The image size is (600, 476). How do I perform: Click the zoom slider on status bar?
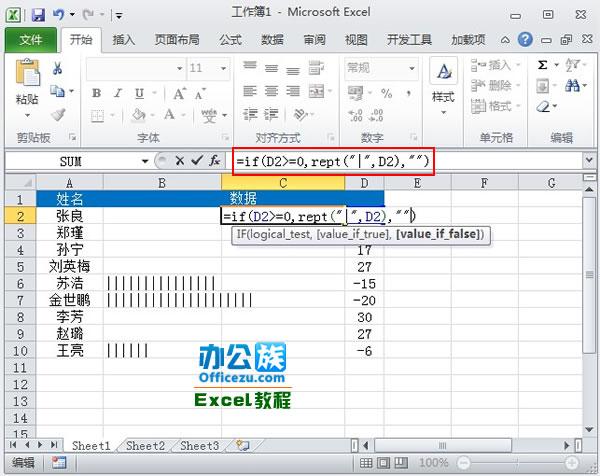click(x=517, y=463)
